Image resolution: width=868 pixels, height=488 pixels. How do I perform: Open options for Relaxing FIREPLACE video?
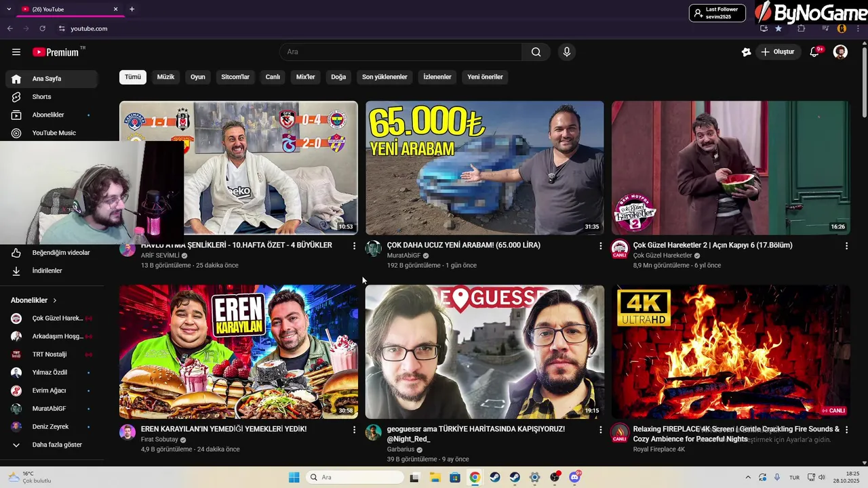[x=846, y=430]
